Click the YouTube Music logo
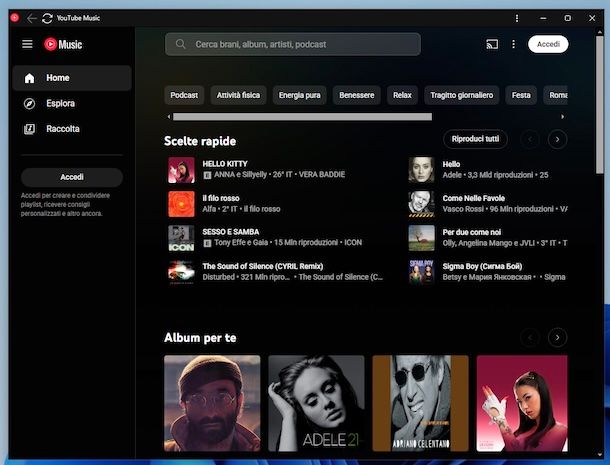 coord(63,44)
